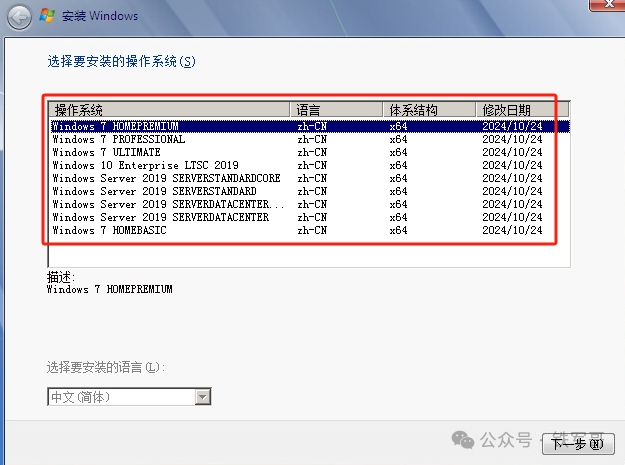The height and width of the screenshot is (465, 625).
Task: Select Windows 7 HOMEPREMIUM row
Action: coord(310,126)
